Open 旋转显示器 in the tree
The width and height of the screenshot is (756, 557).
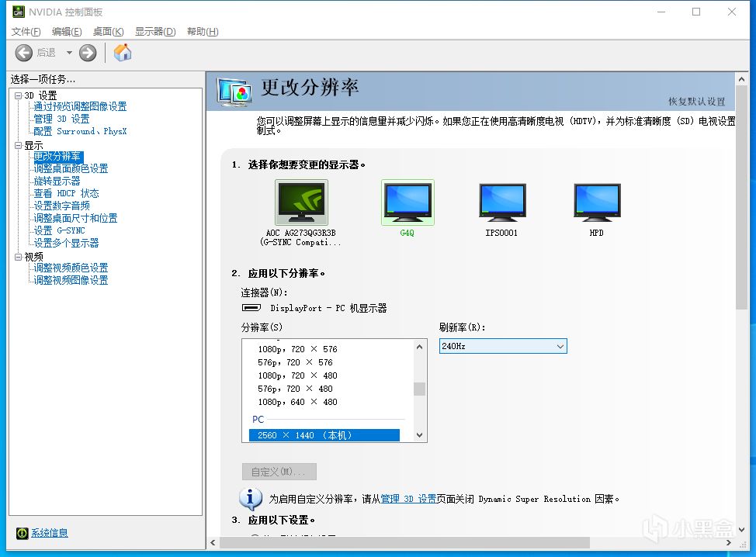[57, 182]
